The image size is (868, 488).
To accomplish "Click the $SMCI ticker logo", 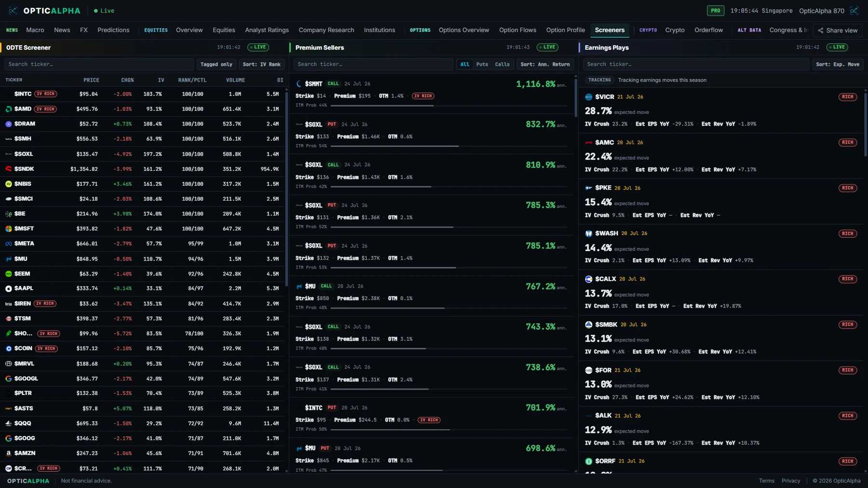I will coord(9,199).
